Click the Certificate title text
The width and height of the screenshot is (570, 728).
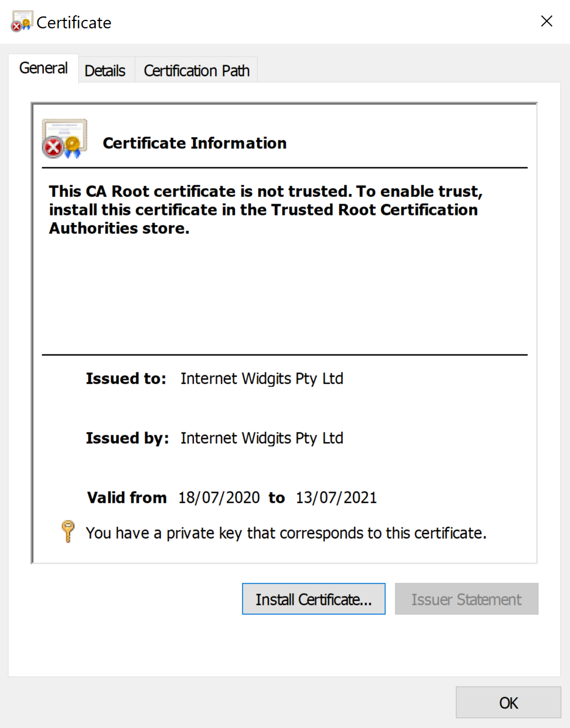tap(74, 23)
